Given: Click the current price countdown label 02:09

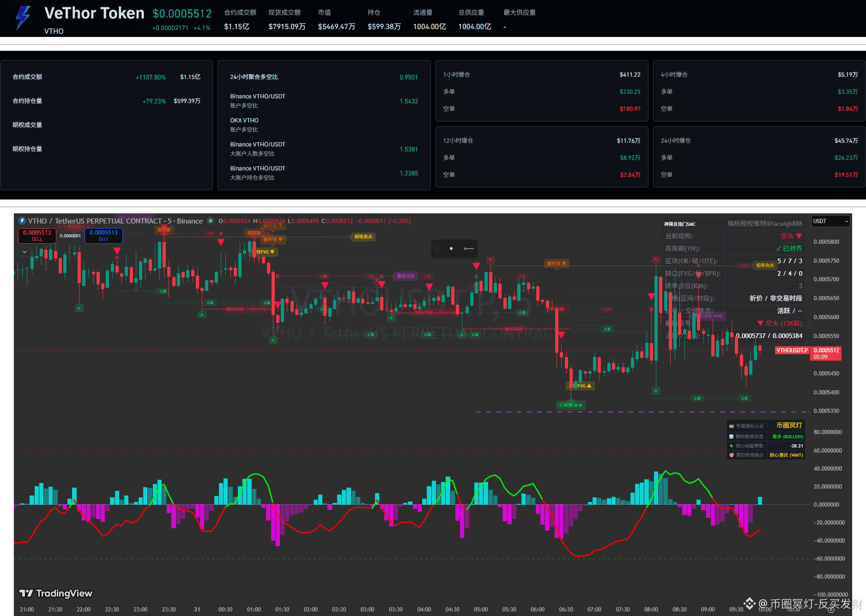Looking at the screenshot, I should [x=820, y=357].
